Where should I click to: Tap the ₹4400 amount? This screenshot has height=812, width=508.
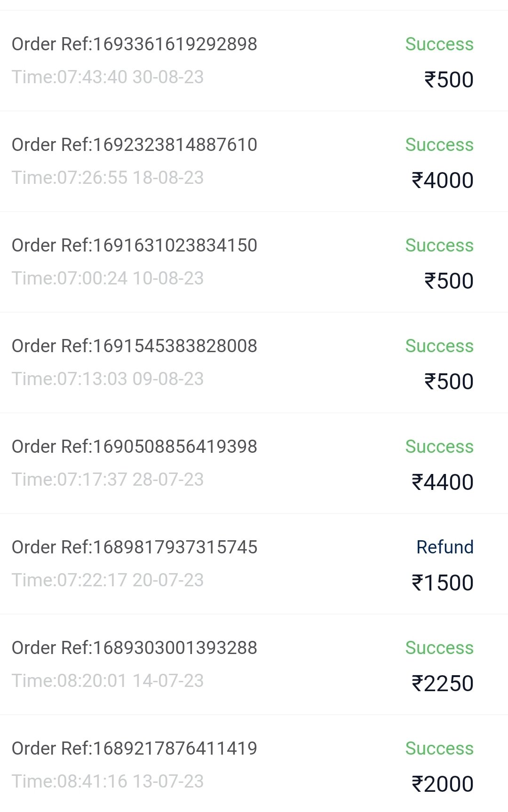point(443,482)
